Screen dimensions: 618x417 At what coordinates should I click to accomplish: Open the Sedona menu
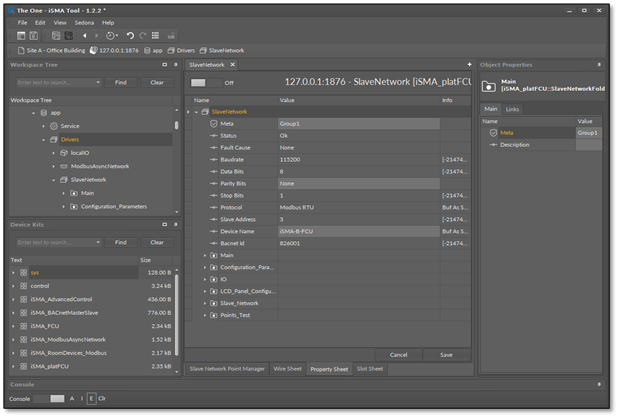pyautogui.click(x=82, y=22)
